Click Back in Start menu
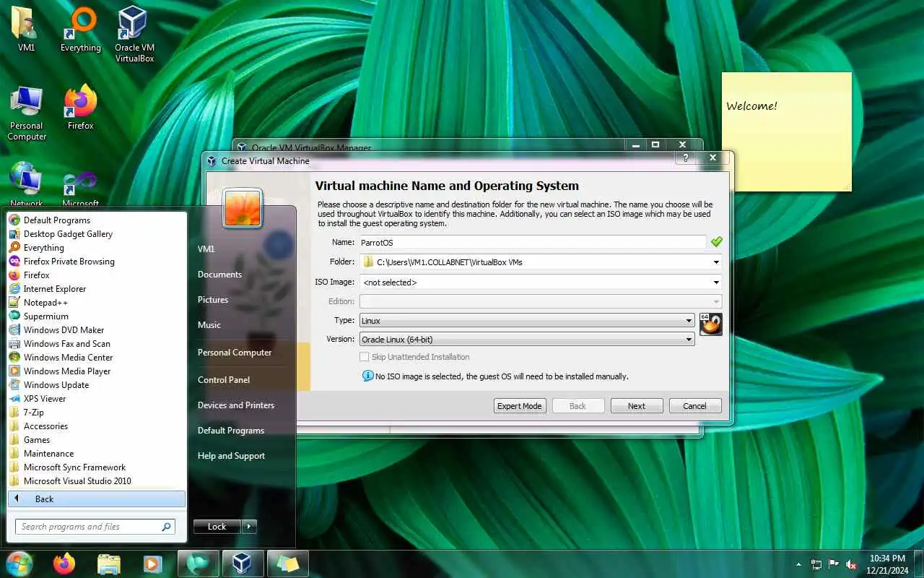This screenshot has height=578, width=924. (x=96, y=499)
